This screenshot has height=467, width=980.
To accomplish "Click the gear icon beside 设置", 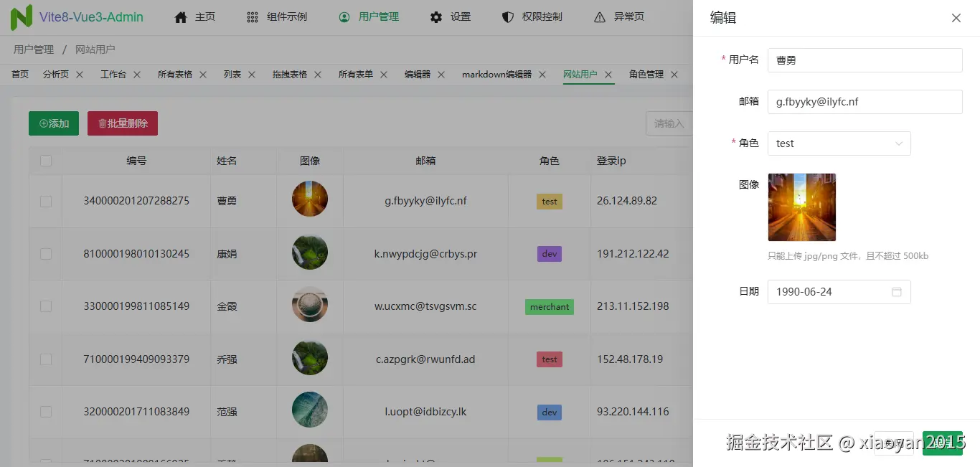I will tap(436, 17).
